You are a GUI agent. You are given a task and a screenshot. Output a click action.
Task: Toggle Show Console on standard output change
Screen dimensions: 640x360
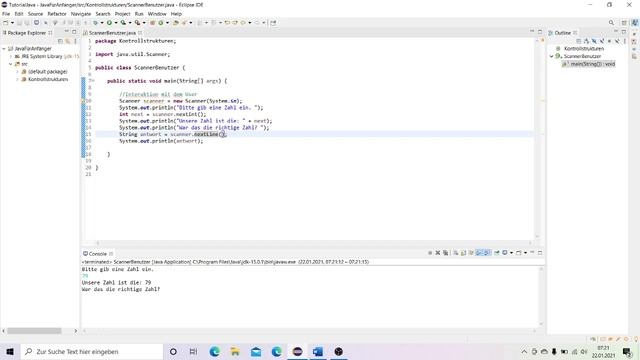coord(479,253)
